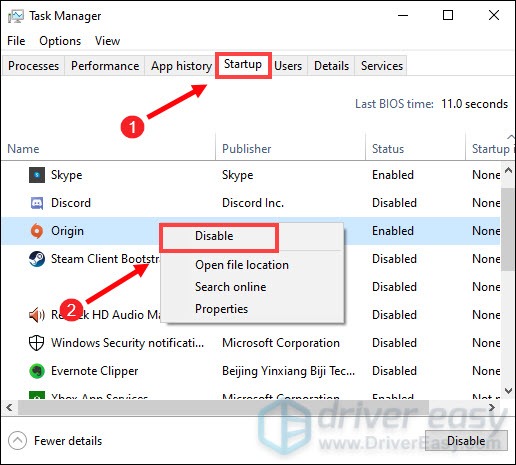Click Microsoft Corporation publisher for Windows Security
Image resolution: width=516 pixels, height=465 pixels.
(281, 343)
